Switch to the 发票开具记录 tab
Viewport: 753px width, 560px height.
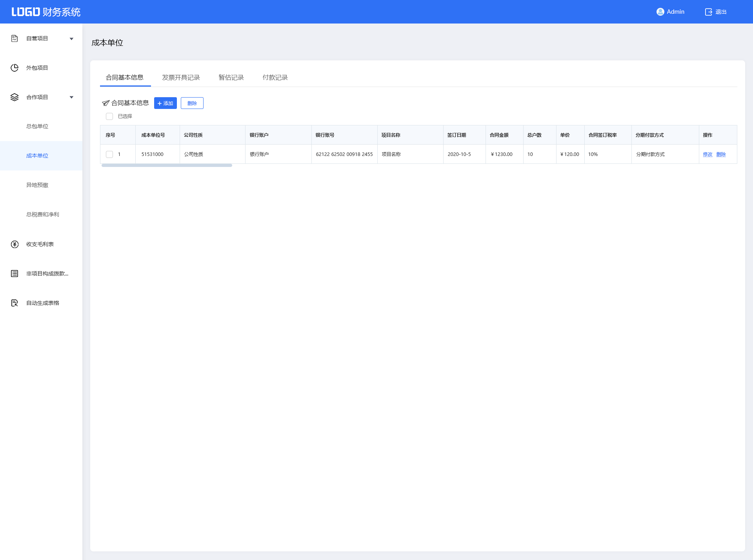pos(181,78)
